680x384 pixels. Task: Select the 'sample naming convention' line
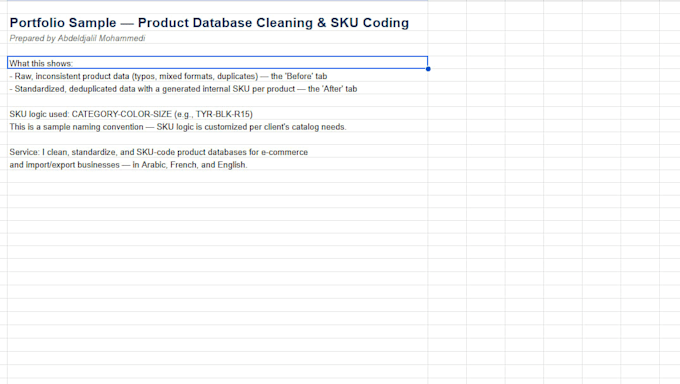point(178,127)
